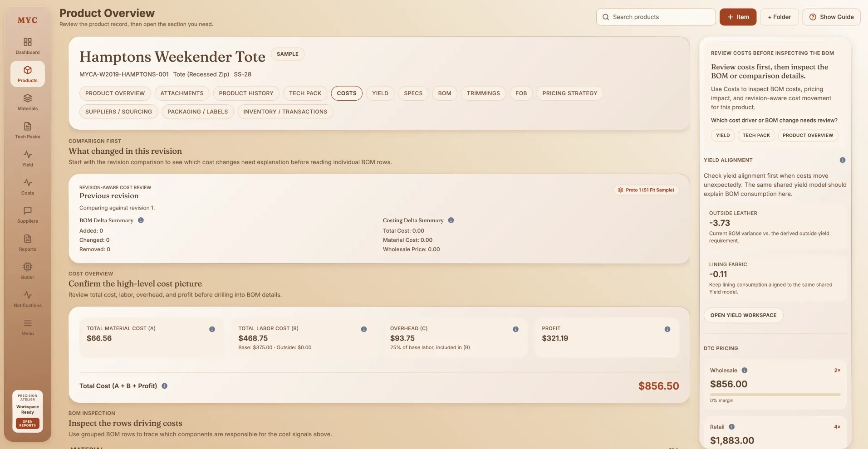Click the Open Reports button
This screenshot has width=868, height=449.
click(28, 424)
